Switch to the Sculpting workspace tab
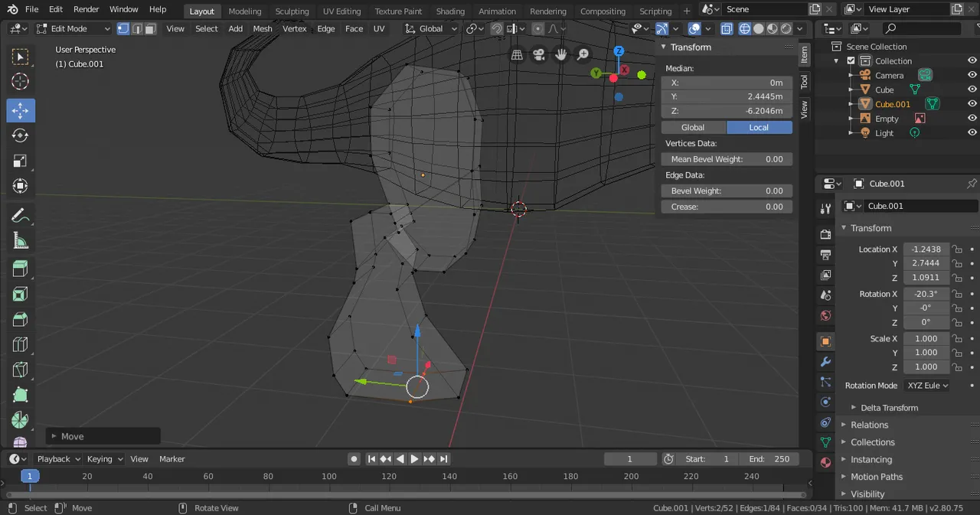Screen dimensions: 980x515 pyautogui.click(x=292, y=11)
